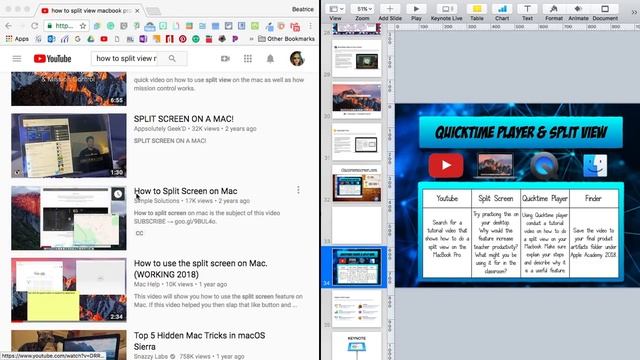Click the Chrome address bar URL
This screenshot has height=360, width=640.
64,26
